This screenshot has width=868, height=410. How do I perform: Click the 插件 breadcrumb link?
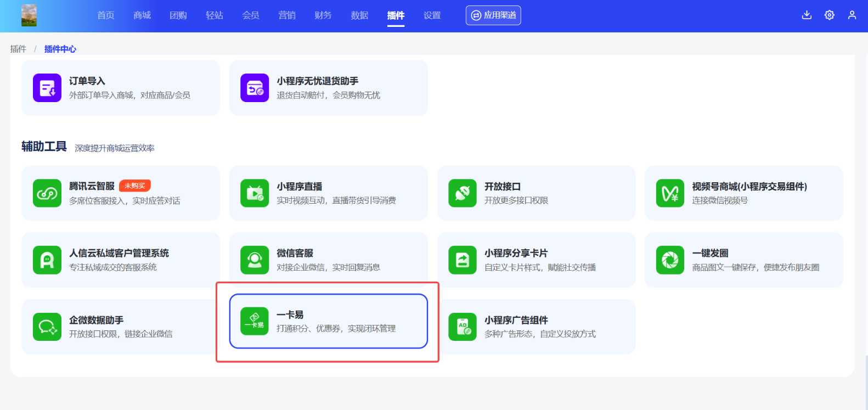coord(18,49)
